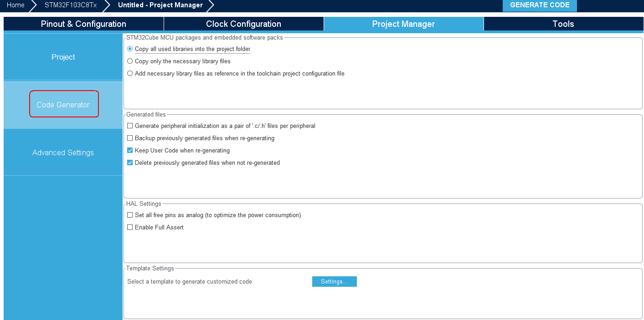Screen dimensions: 644x320
Task: Select Untitled - Project Manager breadcrumb
Action: [x=160, y=5]
